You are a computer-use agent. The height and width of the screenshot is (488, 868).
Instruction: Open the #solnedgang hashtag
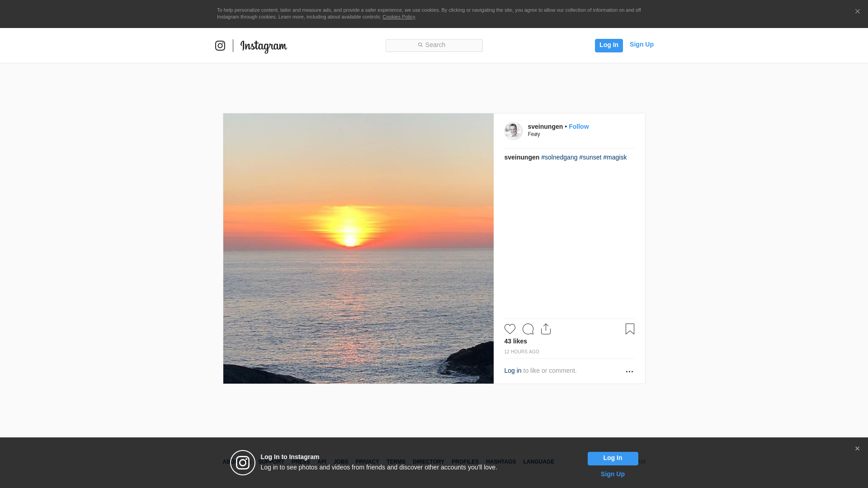point(559,157)
